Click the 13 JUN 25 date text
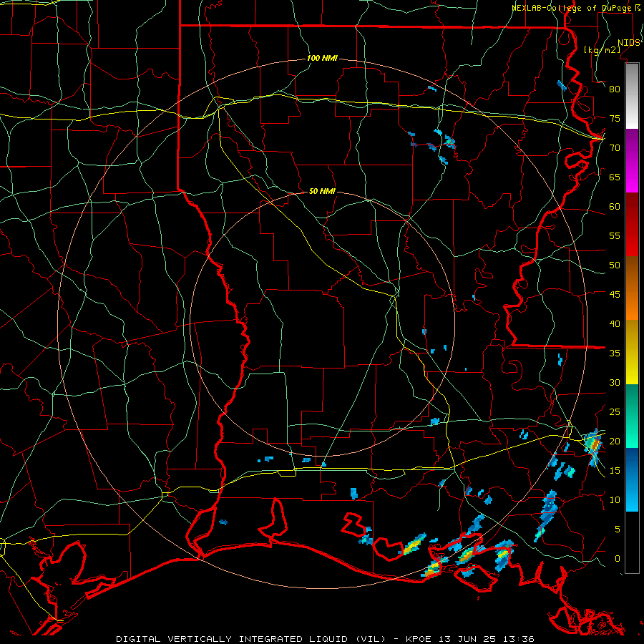Image resolution: width=644 pixels, height=644 pixels. (468, 639)
